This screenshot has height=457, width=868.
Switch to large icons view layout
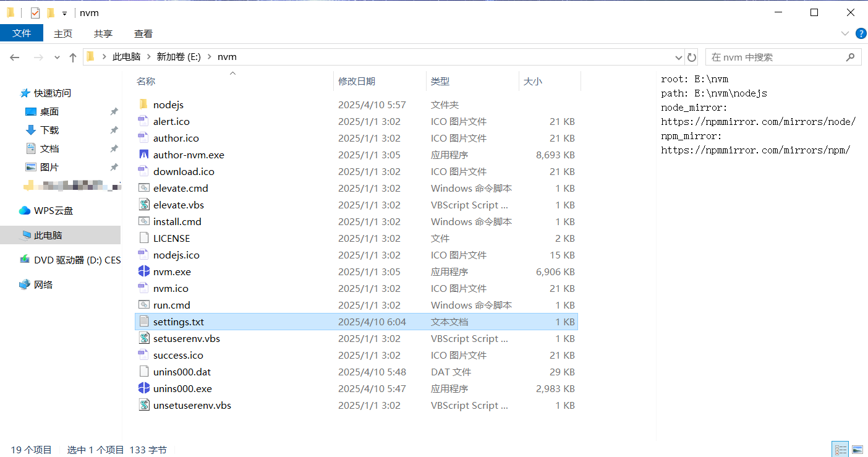click(x=857, y=450)
